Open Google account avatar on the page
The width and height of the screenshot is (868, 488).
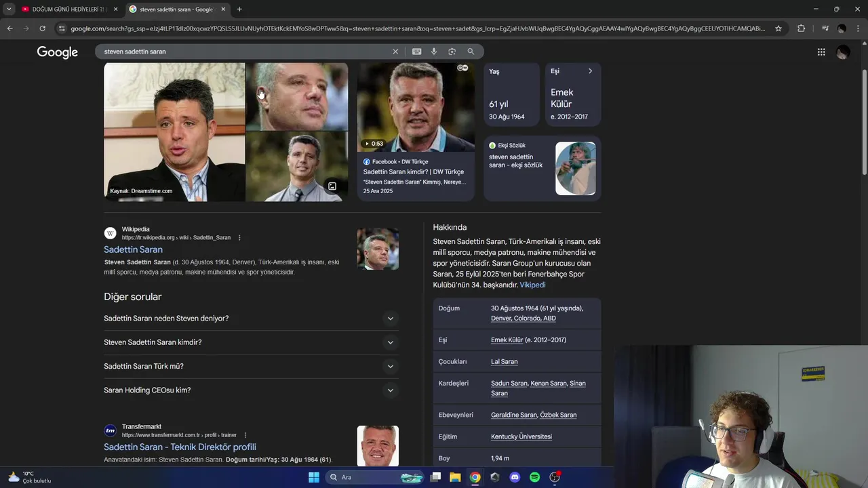[x=843, y=52]
